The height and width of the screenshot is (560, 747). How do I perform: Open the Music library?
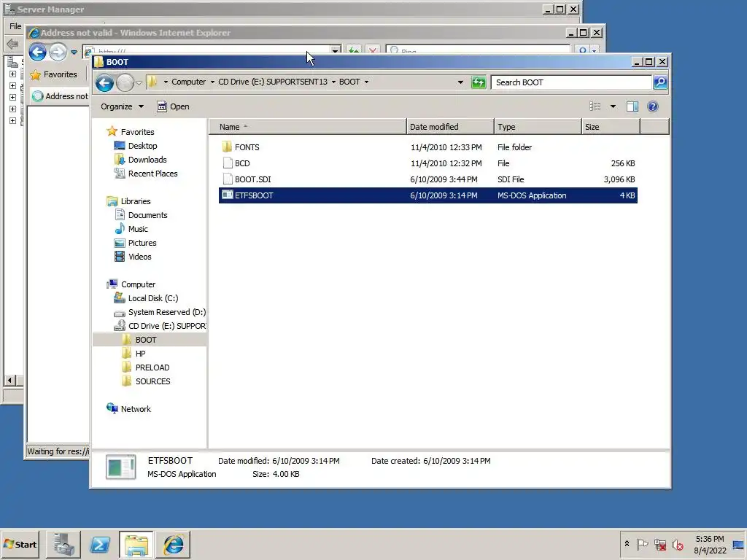[x=138, y=228]
